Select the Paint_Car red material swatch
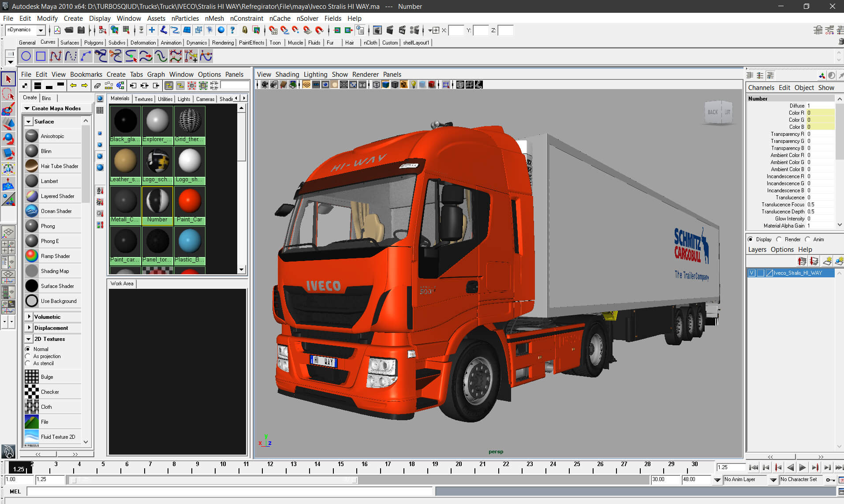The width and height of the screenshot is (844, 504). [x=190, y=205]
